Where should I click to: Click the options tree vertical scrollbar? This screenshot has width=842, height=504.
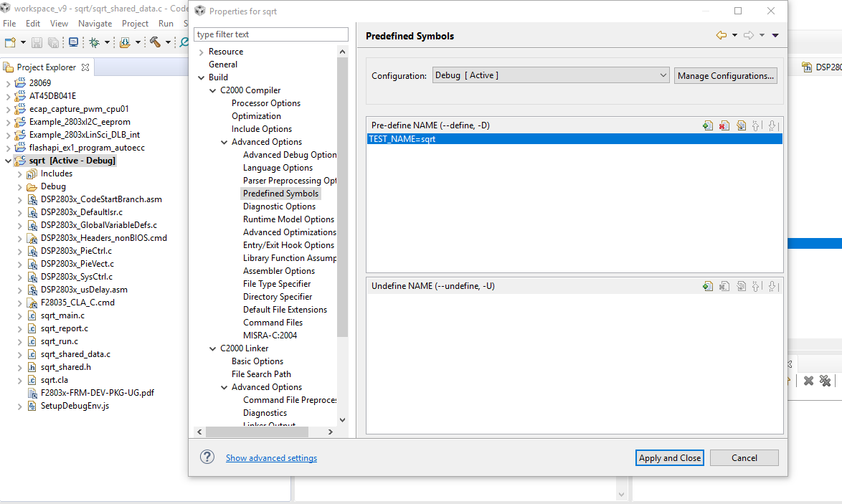coord(343,198)
